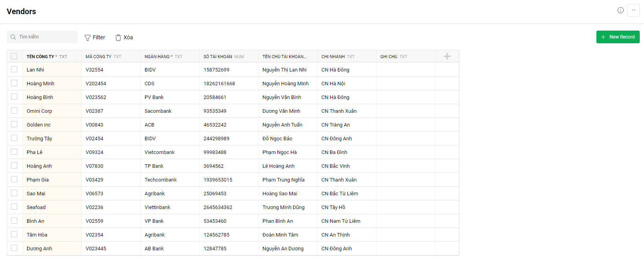The height and width of the screenshot is (266, 644).
Task: Click account holder Dương Văn Minh
Action: click(288, 111)
